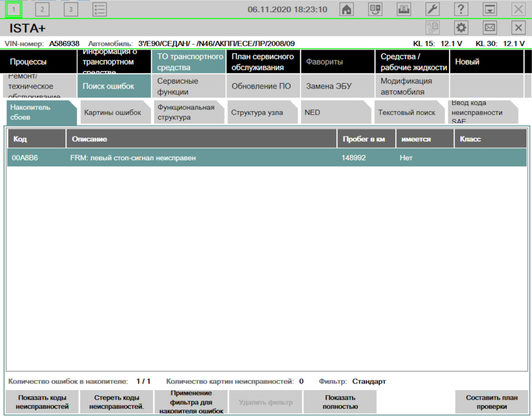Switch to the NED tab
Viewport: 532px width, 417px height.
pos(336,112)
